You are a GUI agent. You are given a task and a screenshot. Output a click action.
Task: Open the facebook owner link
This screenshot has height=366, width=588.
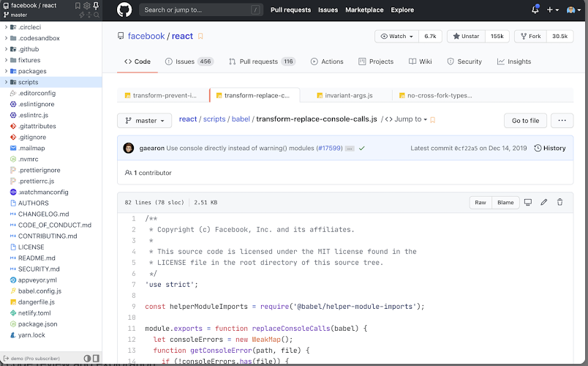tap(146, 36)
